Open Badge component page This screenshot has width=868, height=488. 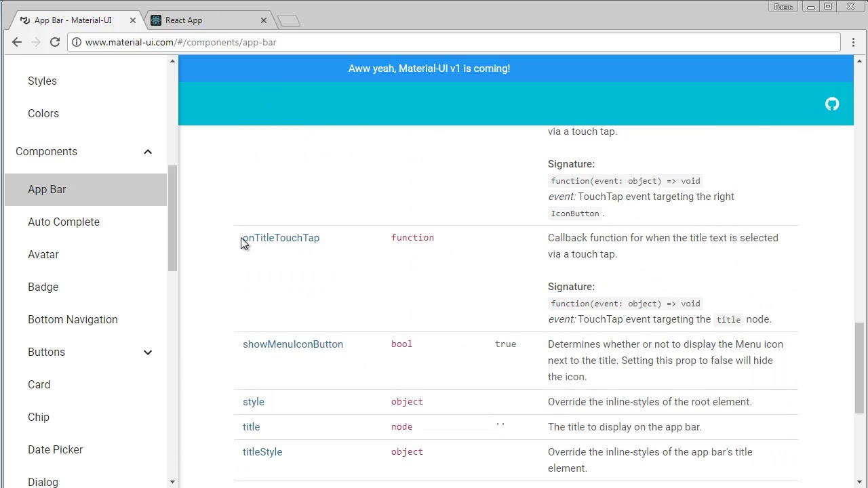point(43,287)
